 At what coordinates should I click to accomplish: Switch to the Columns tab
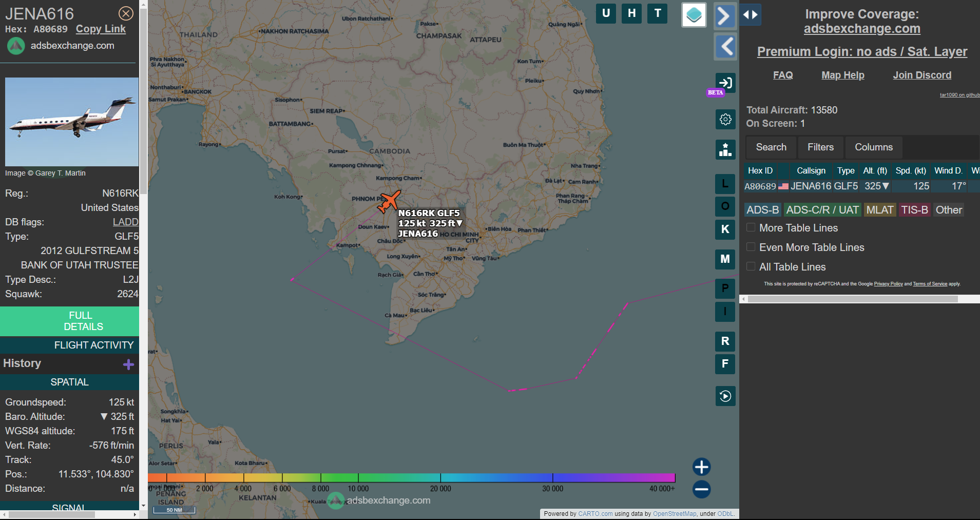[x=874, y=147]
